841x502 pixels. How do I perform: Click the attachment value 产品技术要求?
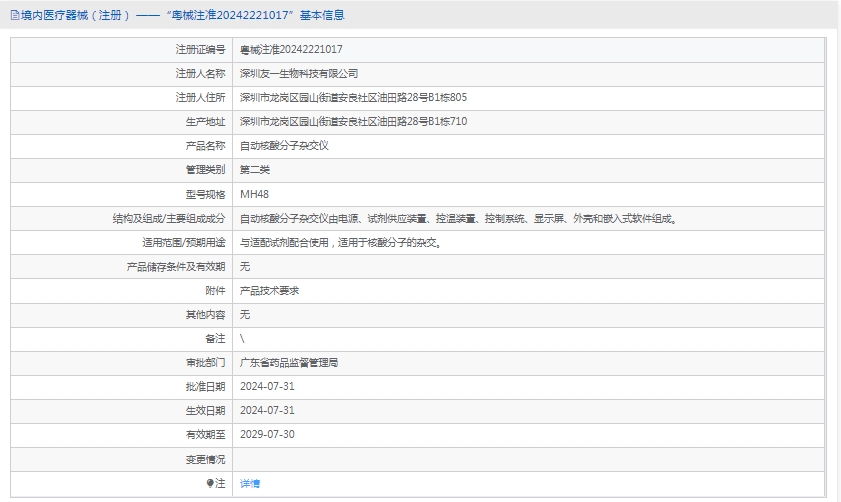click(x=269, y=290)
